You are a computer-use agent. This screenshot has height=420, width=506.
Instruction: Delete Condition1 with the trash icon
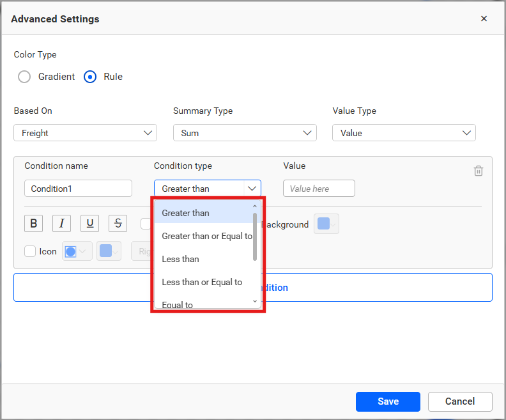479,171
